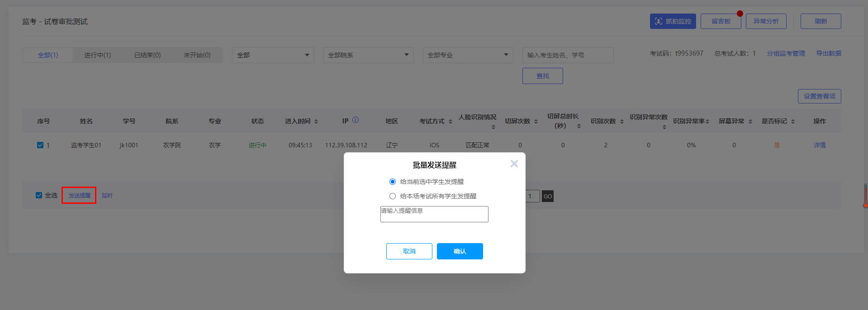Switch to the 进行中(1) tab

pyautogui.click(x=97, y=55)
